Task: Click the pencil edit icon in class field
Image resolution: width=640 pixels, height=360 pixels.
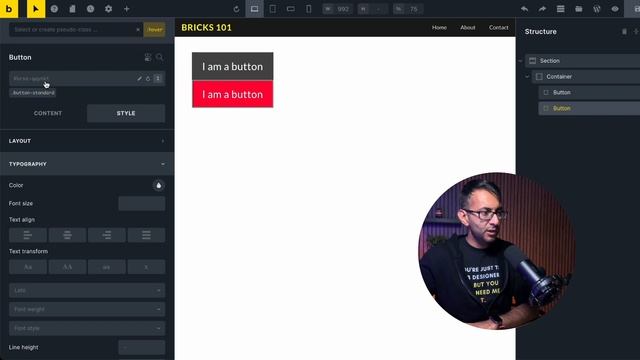Action: [140, 78]
